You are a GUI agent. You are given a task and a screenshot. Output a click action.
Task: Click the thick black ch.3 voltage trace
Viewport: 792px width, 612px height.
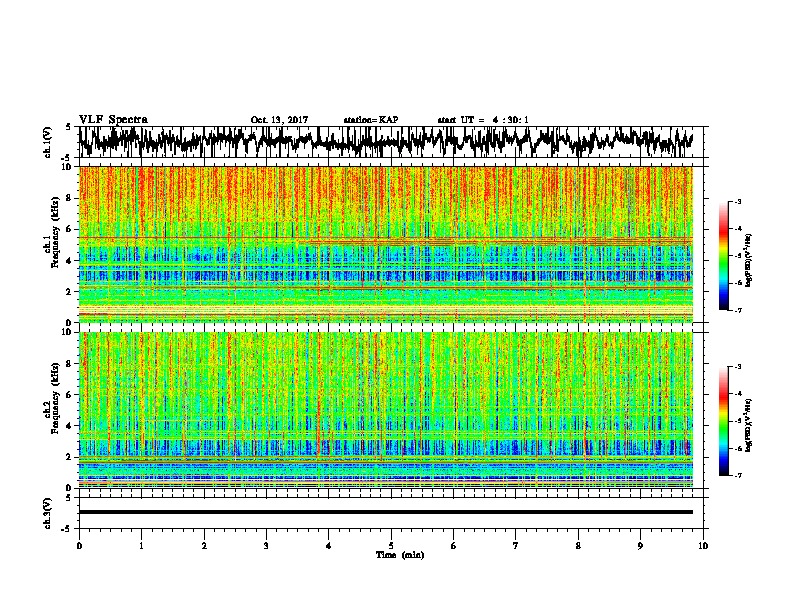[x=386, y=512]
